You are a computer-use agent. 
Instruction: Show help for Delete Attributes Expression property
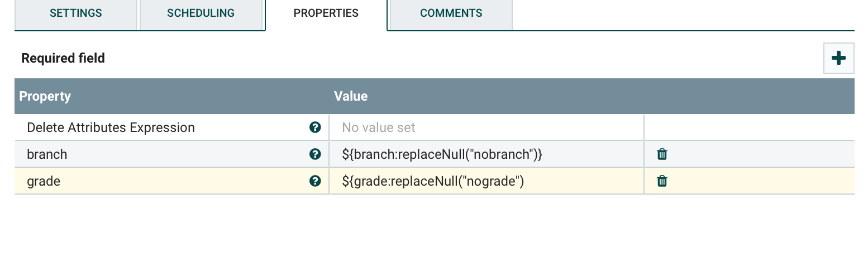(315, 127)
